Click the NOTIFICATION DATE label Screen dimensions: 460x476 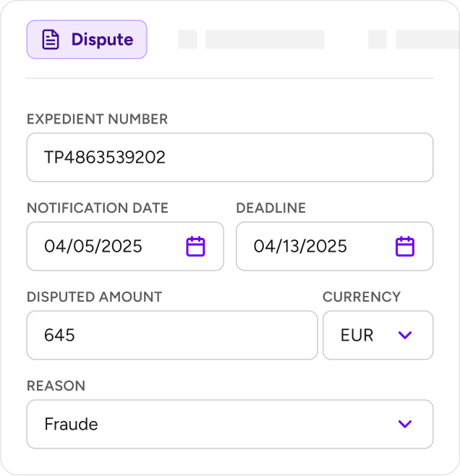(x=98, y=208)
